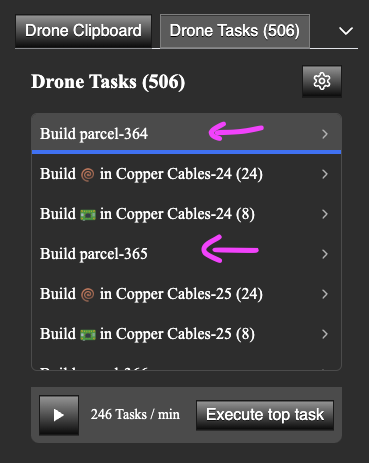Image resolution: width=369 pixels, height=463 pixels.
Task: Select the Build parcel-365 task row
Action: pyautogui.click(x=186, y=254)
